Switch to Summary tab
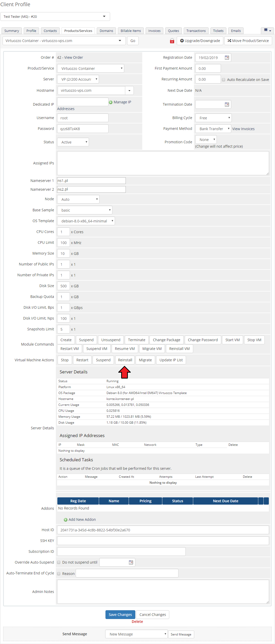 tap(12, 31)
